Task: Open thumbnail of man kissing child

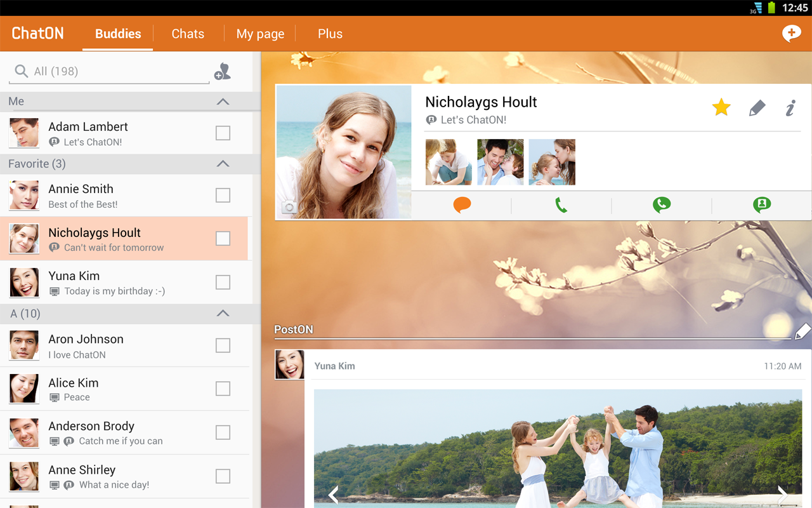Action: [501, 162]
